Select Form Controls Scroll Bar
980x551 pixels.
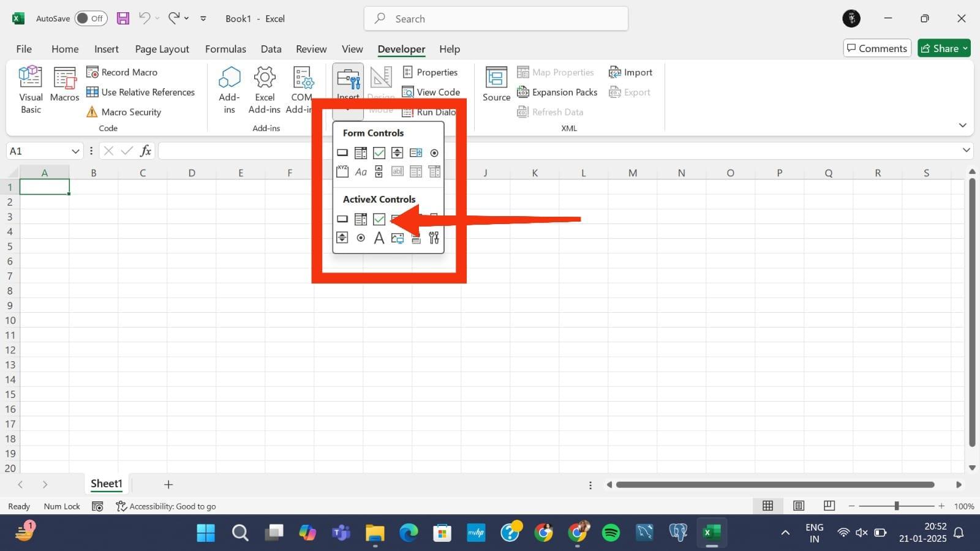(379, 172)
